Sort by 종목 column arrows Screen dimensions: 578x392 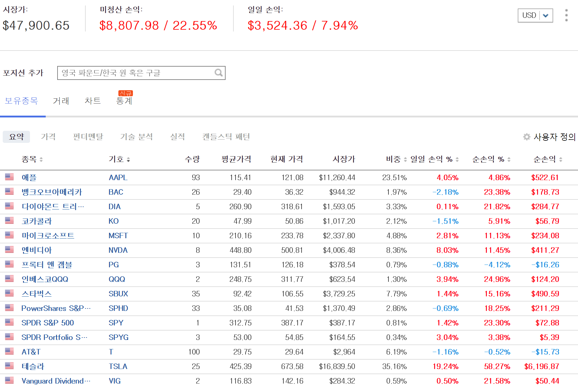click(41, 160)
